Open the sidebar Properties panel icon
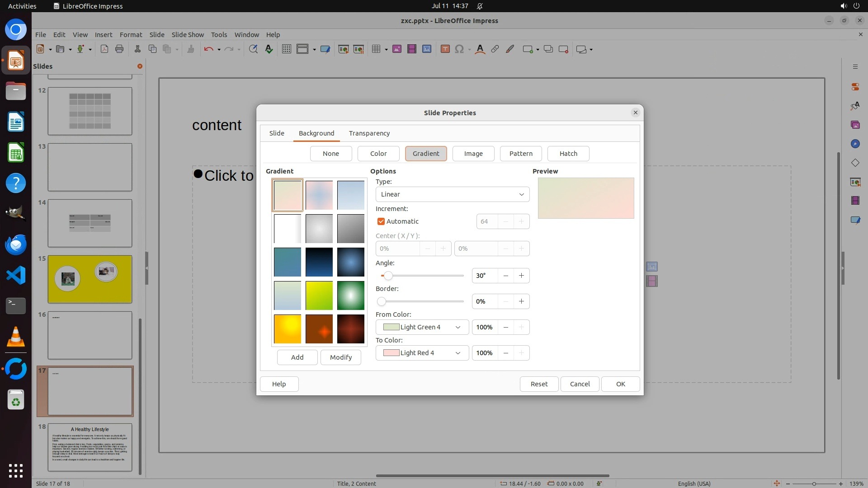868x488 pixels. click(855, 87)
